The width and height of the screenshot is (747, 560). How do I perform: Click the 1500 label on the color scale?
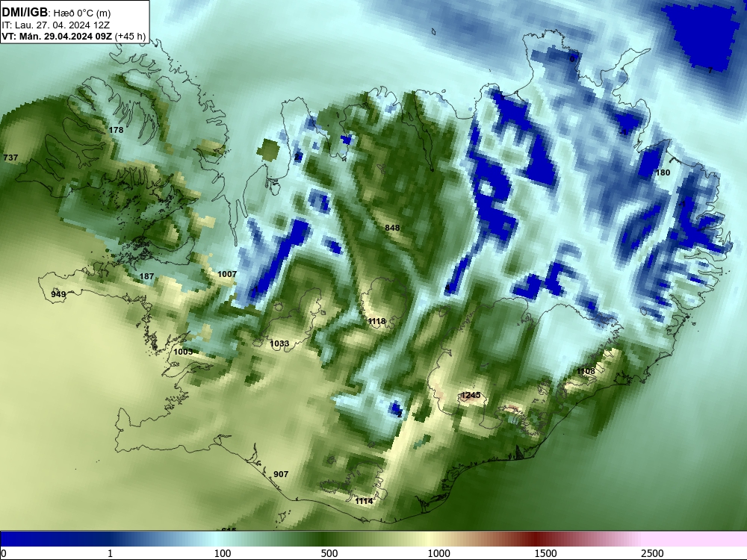coord(545,553)
